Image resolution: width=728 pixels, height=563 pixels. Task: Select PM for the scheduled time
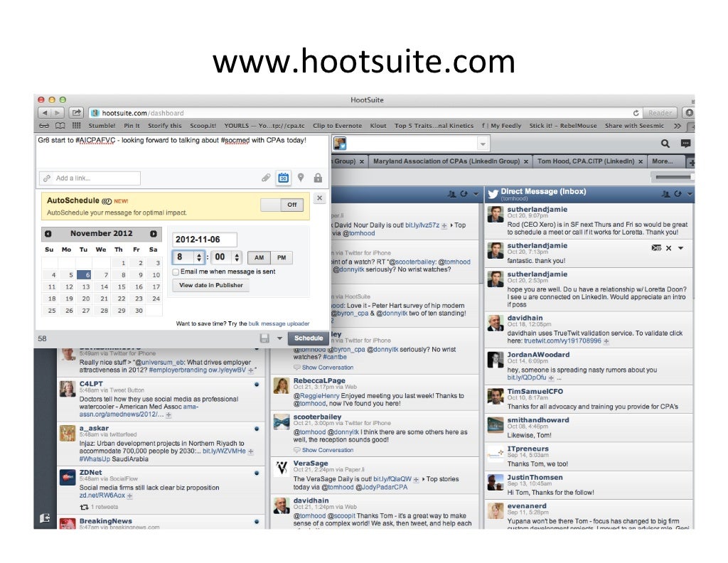[x=282, y=257]
